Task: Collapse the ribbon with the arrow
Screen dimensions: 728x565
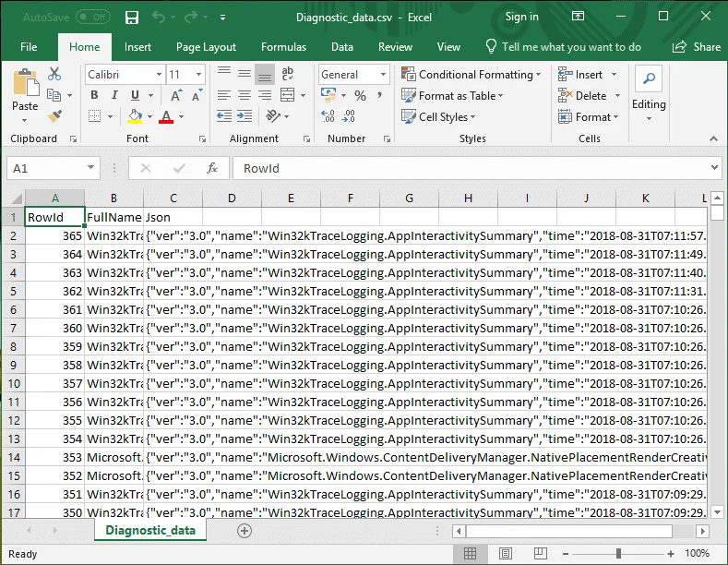Action: click(713, 138)
